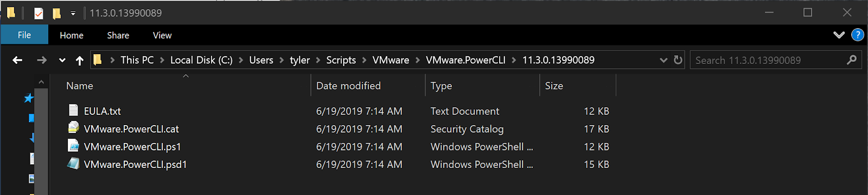Refresh the current folder view

[x=678, y=60]
